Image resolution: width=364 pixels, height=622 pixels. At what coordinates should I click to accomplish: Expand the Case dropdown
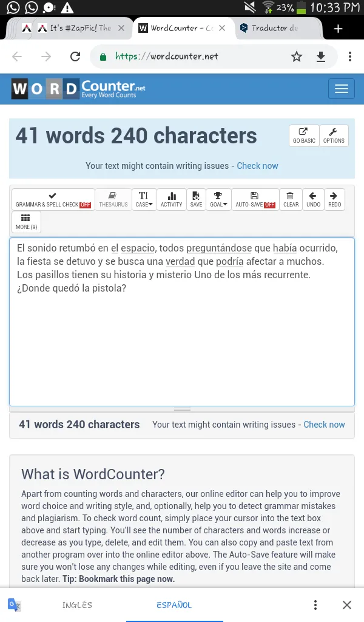144,199
